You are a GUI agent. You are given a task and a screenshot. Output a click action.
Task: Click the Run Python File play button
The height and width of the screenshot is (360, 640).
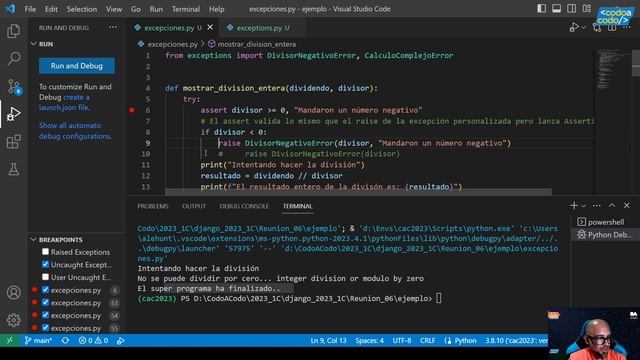coord(574,27)
